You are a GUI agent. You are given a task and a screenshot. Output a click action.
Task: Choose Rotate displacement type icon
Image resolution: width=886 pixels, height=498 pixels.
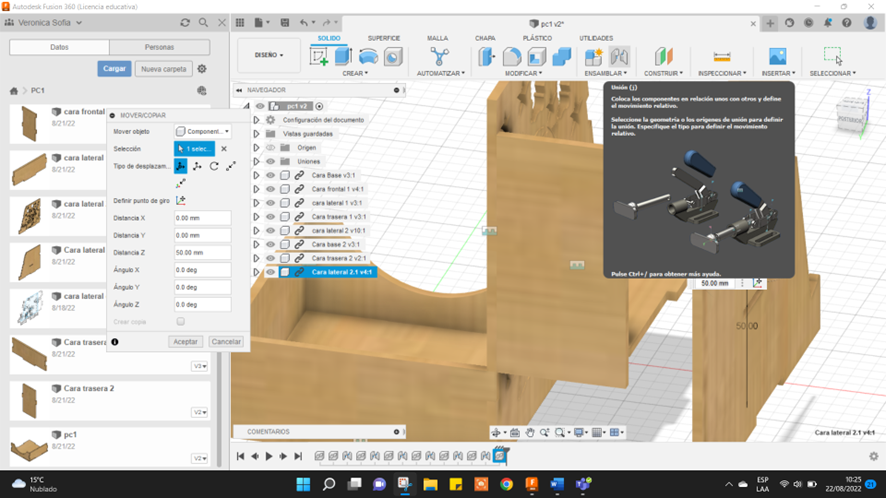click(x=214, y=166)
